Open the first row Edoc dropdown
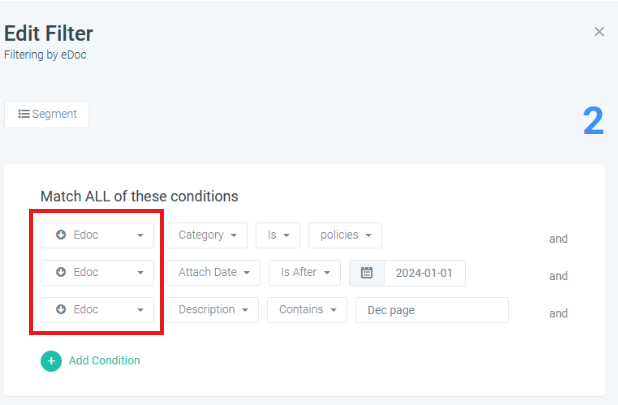 coord(97,235)
